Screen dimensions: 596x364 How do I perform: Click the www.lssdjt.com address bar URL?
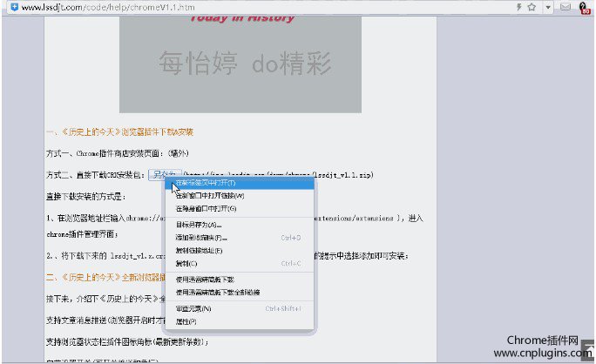[108, 7]
